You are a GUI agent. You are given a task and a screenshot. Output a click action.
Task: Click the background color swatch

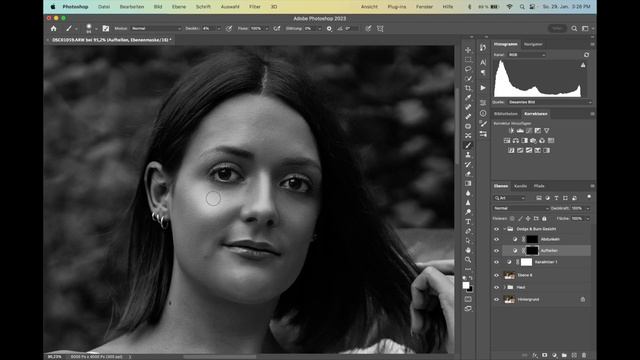pyautogui.click(x=470, y=290)
